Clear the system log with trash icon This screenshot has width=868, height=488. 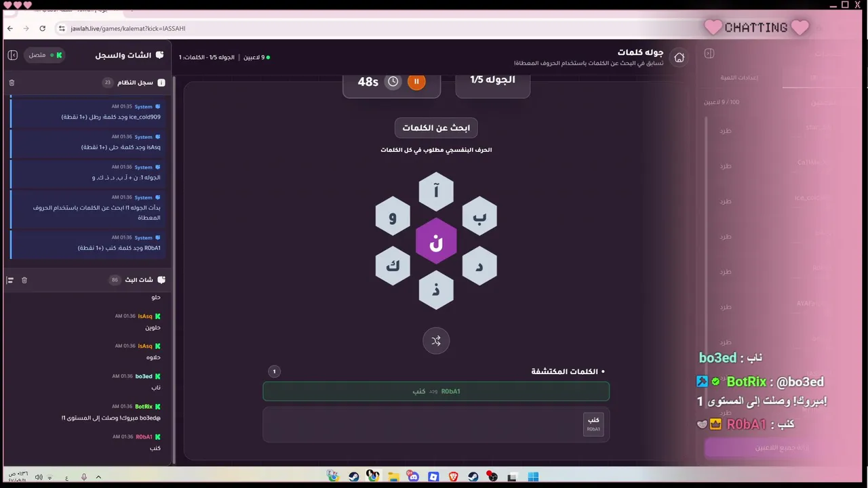tap(12, 83)
